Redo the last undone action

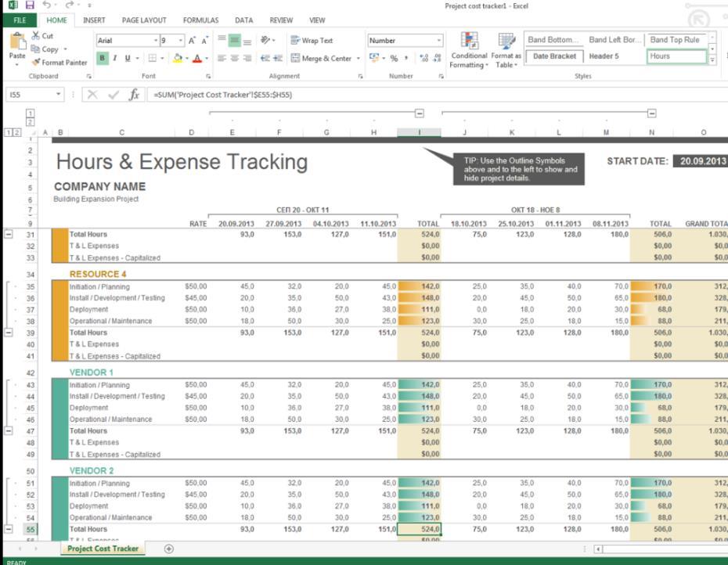70,5
